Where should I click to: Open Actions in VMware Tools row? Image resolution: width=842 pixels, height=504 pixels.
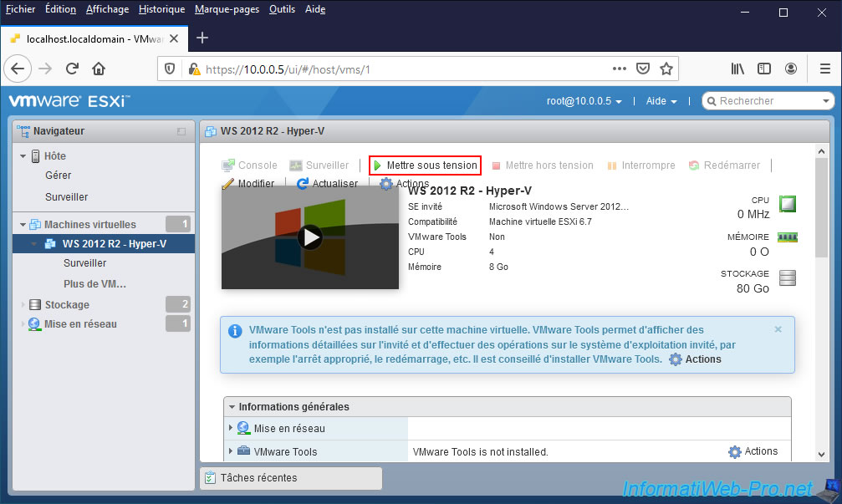753,451
